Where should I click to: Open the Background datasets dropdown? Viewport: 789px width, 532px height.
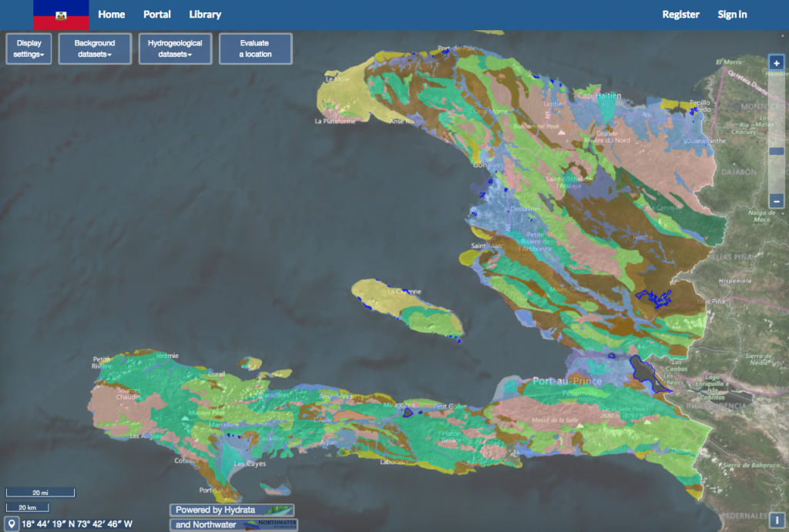[95, 49]
